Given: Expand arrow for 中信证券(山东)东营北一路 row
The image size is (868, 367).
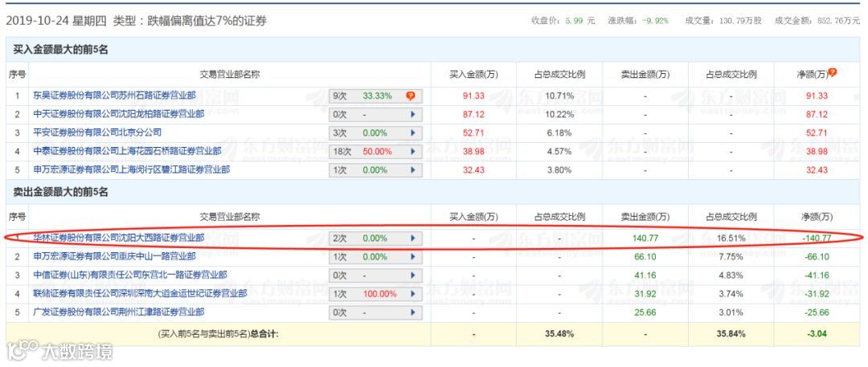Looking at the screenshot, I should (x=412, y=275).
